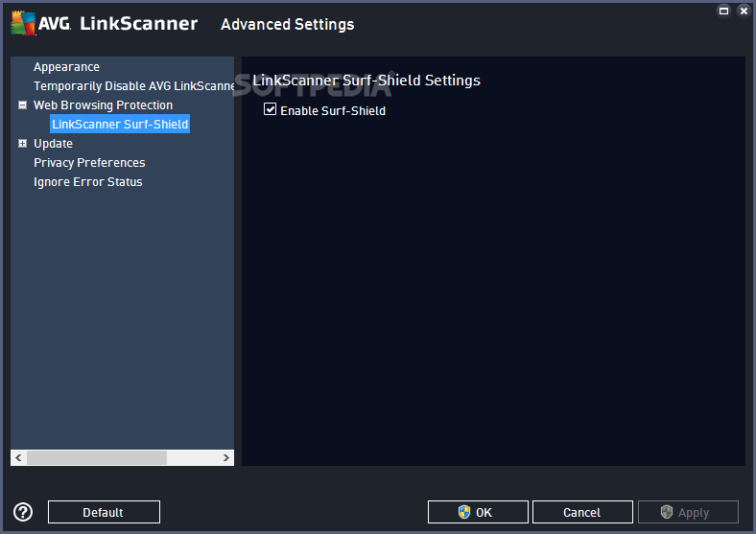Open Privacy Preferences settings

89,163
